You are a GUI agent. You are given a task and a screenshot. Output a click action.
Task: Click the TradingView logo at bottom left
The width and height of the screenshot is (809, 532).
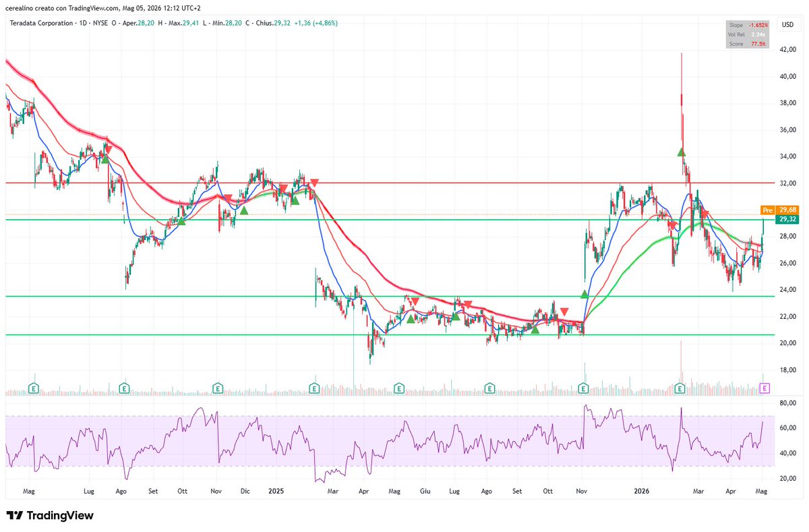click(50, 516)
